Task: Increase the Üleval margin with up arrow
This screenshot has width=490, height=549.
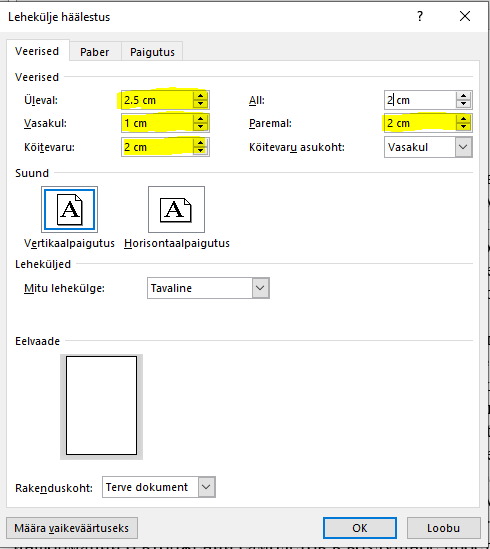Action: coord(200,96)
